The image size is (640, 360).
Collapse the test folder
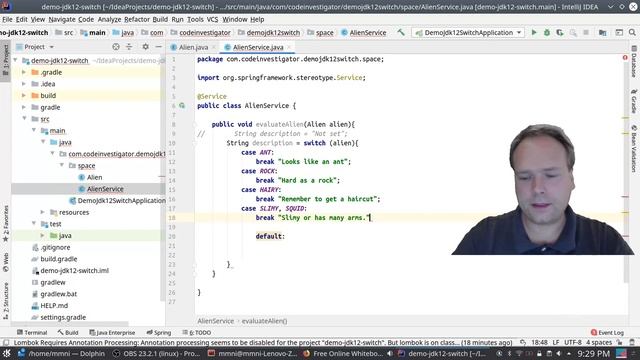click(34, 224)
